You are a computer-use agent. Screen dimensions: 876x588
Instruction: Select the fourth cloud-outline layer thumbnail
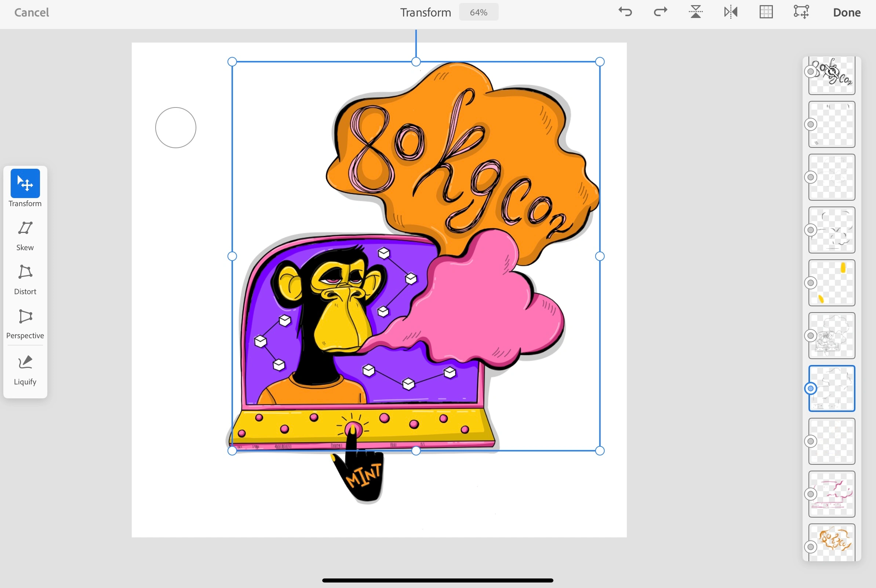coord(832,230)
